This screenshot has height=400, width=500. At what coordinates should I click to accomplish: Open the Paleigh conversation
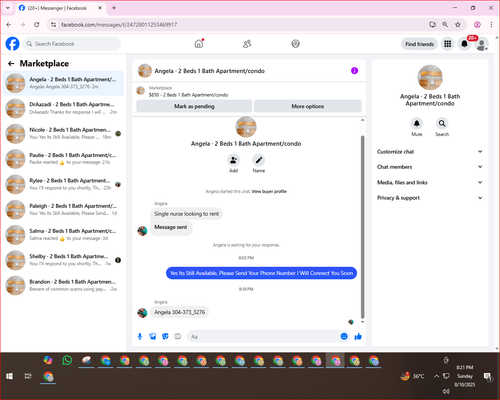pos(63,209)
